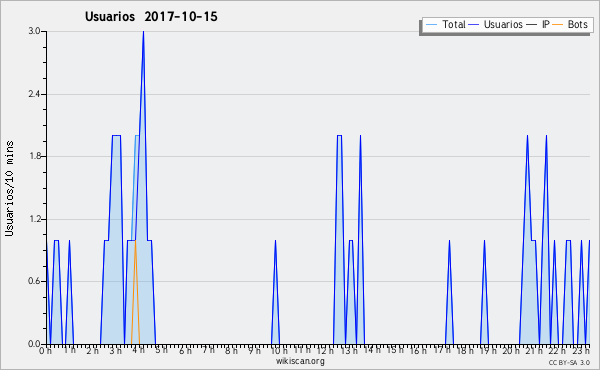This screenshot has height=370, width=600.
Task: Click the single spike at 19 h
Action: pyautogui.click(x=484, y=292)
